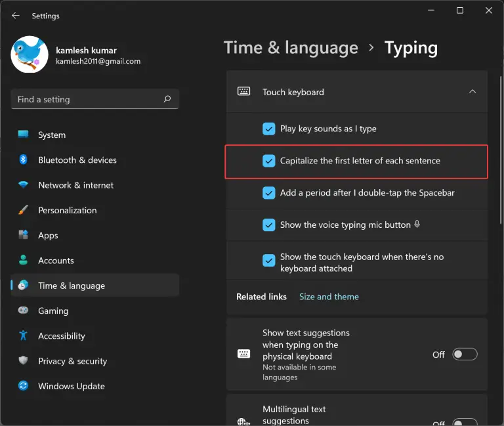504x426 pixels.
Task: Click kamlesh2011@gmail.com email text
Action: 98,61
